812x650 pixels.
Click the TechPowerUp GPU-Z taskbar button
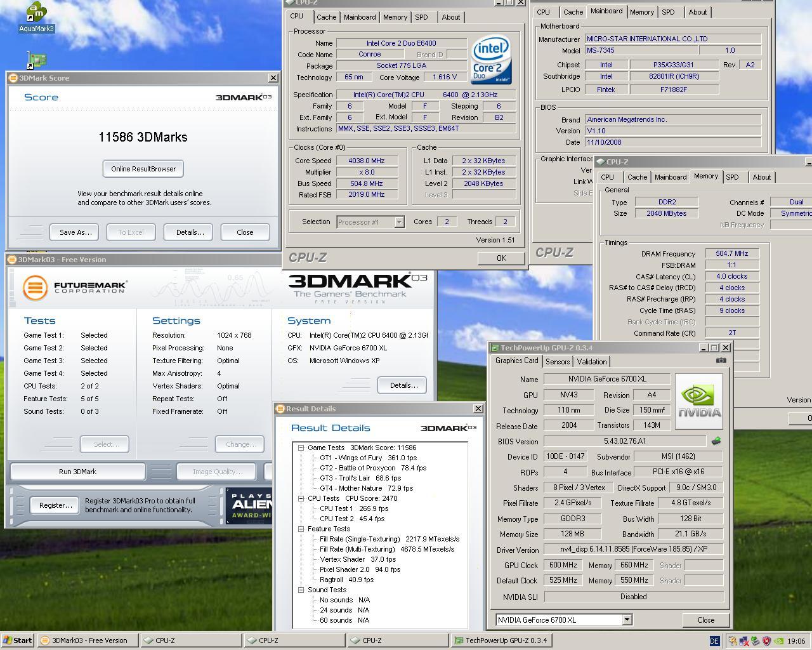point(501,640)
